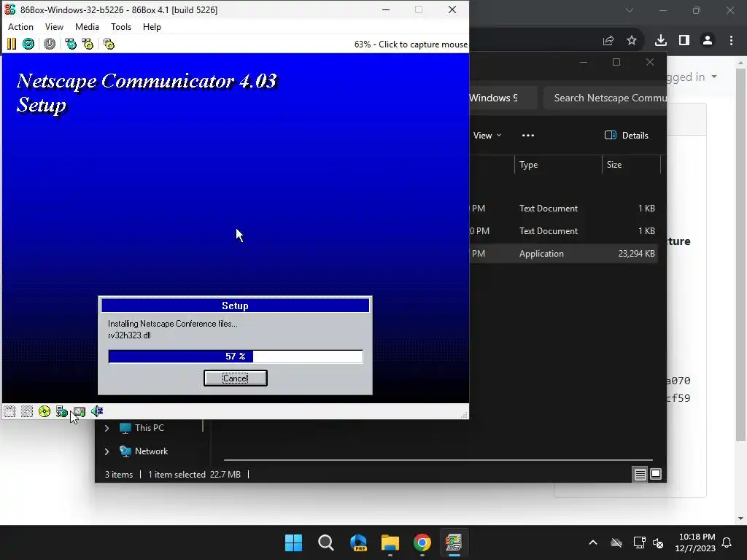The width and height of the screenshot is (747, 560).
Task: Open the Action menu in 86Box
Action: pos(20,27)
